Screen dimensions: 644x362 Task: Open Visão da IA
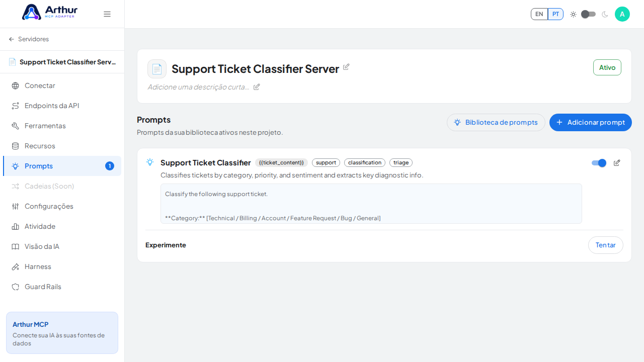click(x=62, y=246)
